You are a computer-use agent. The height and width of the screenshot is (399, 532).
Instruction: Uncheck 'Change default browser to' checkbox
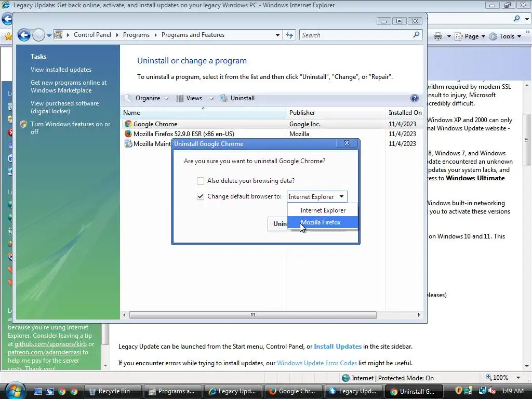pyautogui.click(x=201, y=196)
